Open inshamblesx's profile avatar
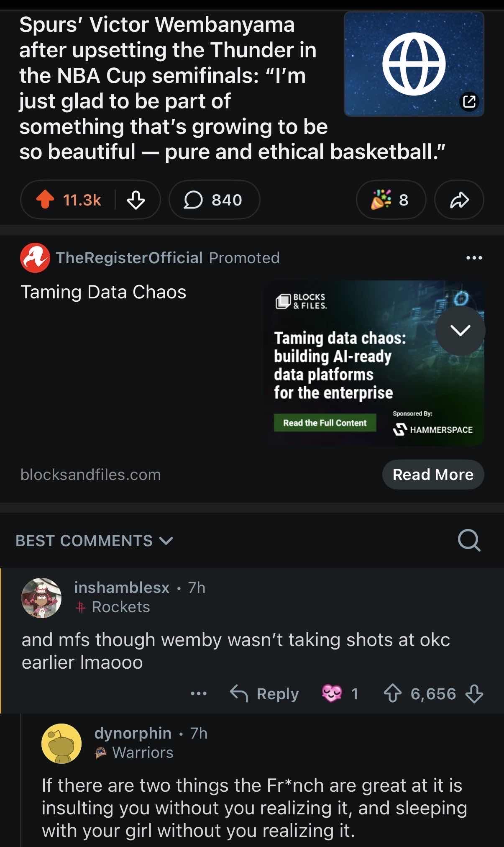The image size is (504, 847). tap(41, 598)
